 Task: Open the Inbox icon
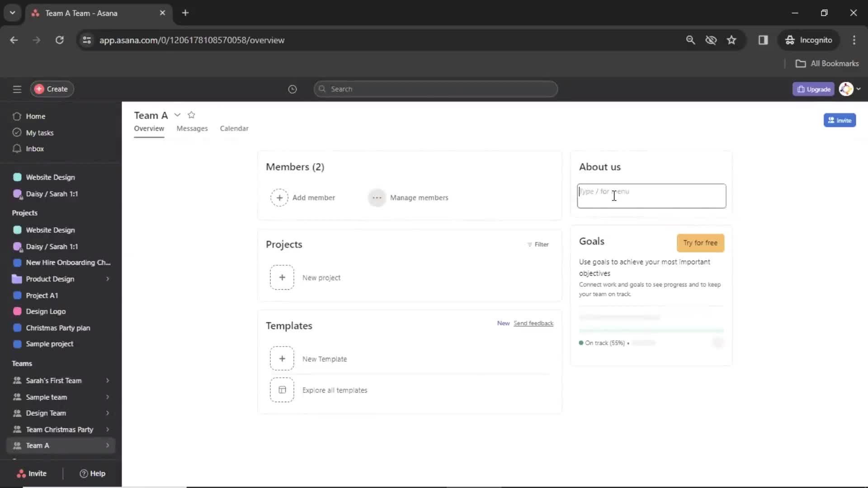click(17, 148)
